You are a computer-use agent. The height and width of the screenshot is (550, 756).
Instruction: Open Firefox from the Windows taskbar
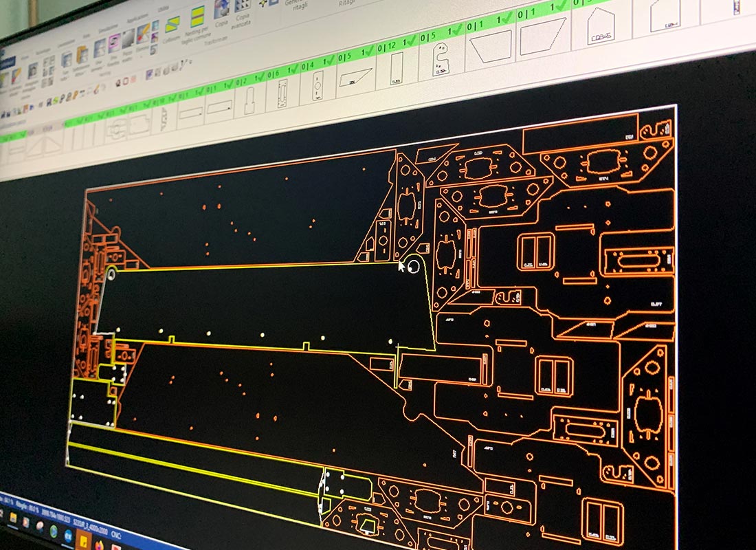click(100, 546)
